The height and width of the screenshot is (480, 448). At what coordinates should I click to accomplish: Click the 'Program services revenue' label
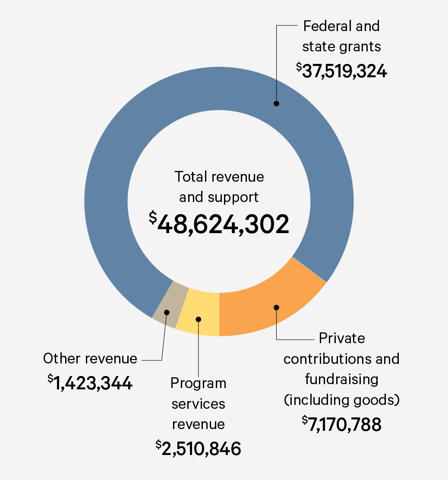[199, 404]
